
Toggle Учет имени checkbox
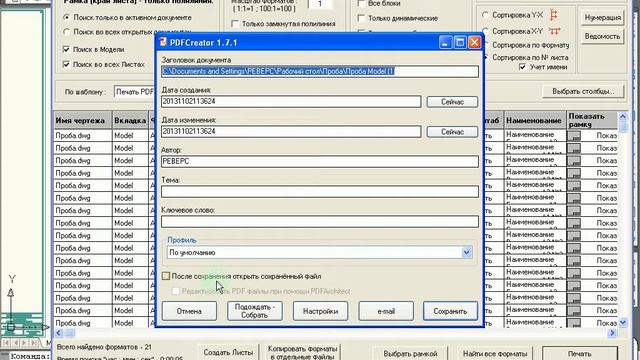click(x=522, y=67)
